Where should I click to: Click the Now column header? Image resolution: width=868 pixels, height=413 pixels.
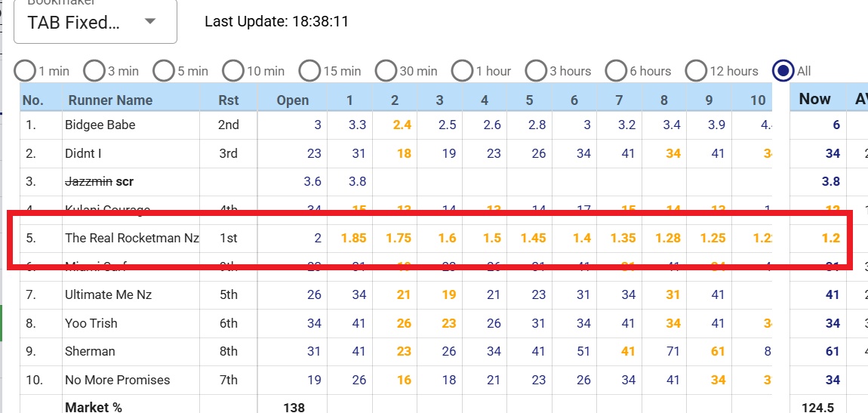point(814,99)
